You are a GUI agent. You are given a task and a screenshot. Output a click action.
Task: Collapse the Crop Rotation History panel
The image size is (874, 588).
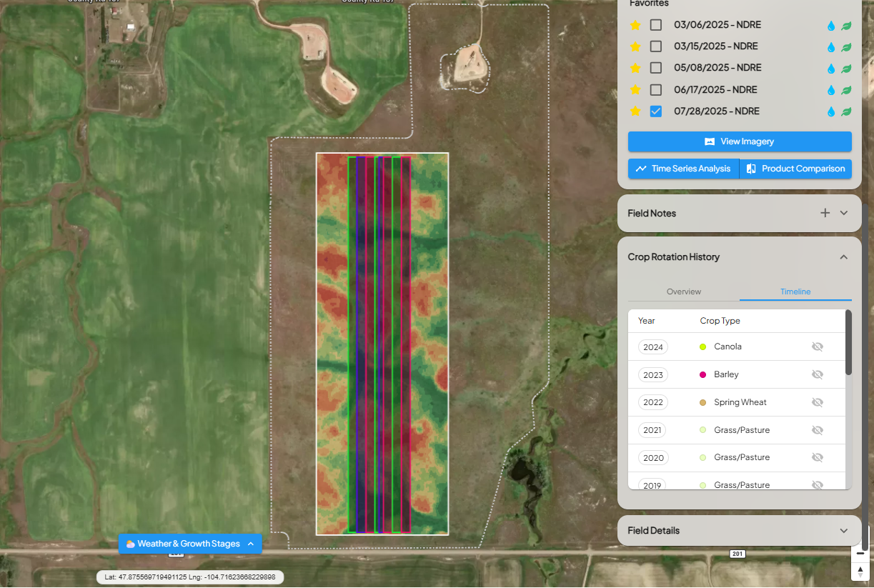(x=844, y=257)
